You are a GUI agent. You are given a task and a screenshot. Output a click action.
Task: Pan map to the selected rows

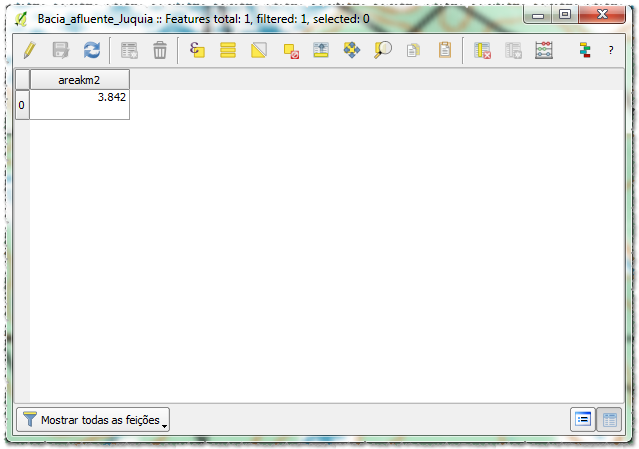351,50
